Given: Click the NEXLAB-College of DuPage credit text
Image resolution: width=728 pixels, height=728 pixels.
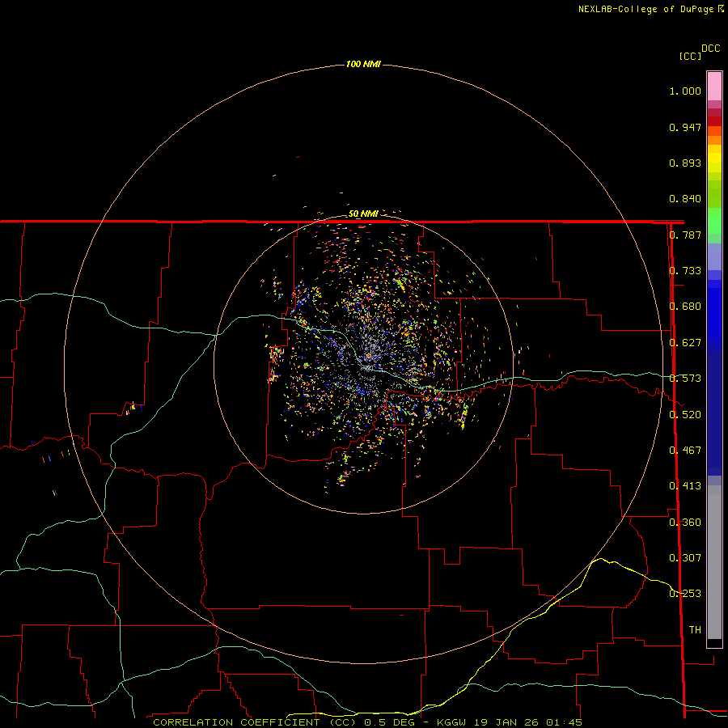Looking at the screenshot, I should tap(645, 9).
